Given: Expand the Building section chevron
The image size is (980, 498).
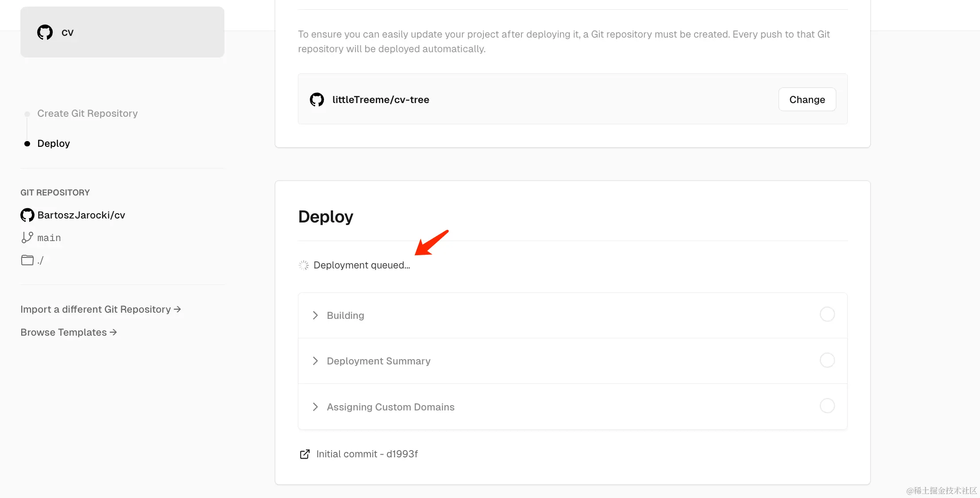Looking at the screenshot, I should click(315, 315).
